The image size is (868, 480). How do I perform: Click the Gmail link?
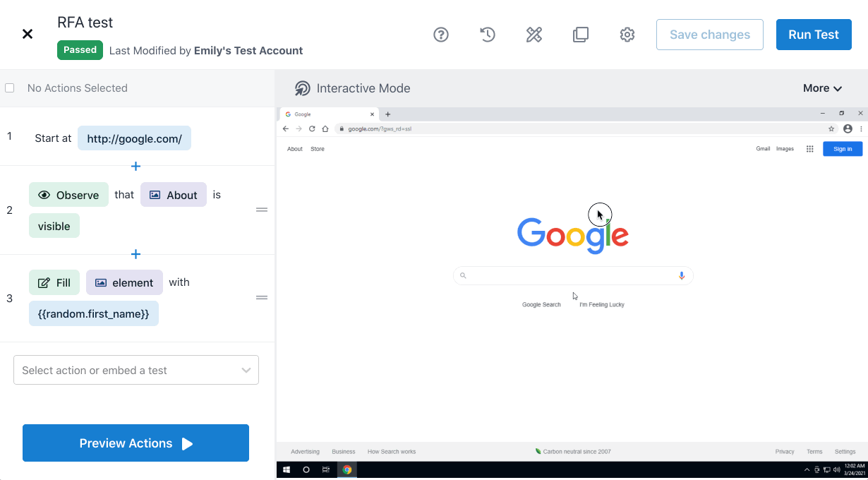pyautogui.click(x=763, y=149)
